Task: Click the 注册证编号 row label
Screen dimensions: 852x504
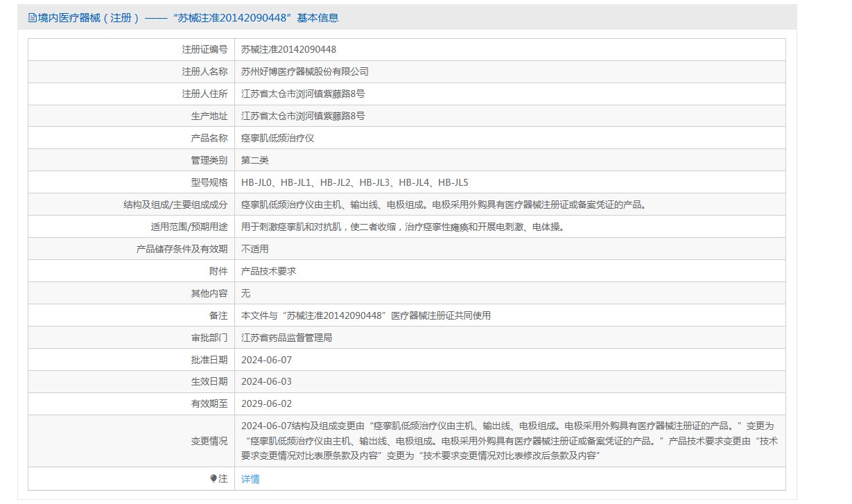Action: [205, 49]
